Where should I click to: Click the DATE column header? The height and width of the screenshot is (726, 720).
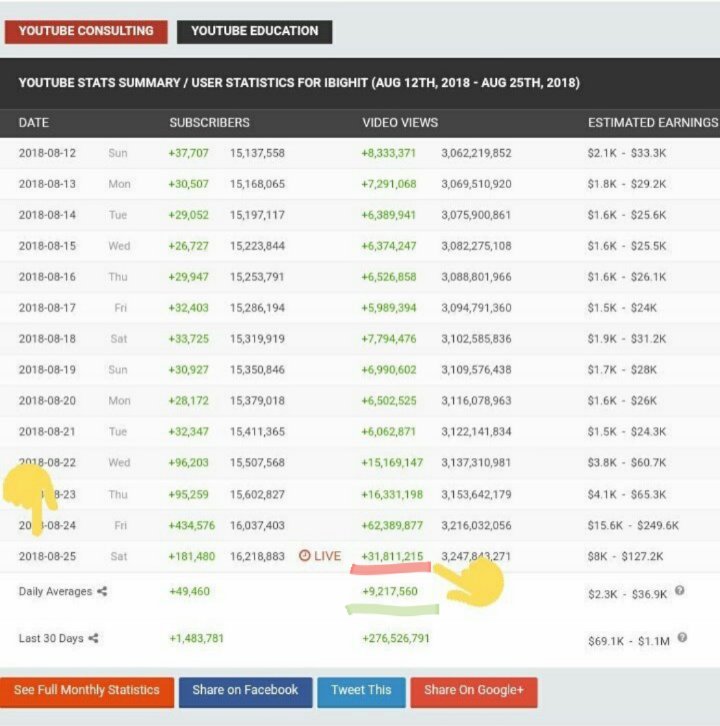point(34,123)
